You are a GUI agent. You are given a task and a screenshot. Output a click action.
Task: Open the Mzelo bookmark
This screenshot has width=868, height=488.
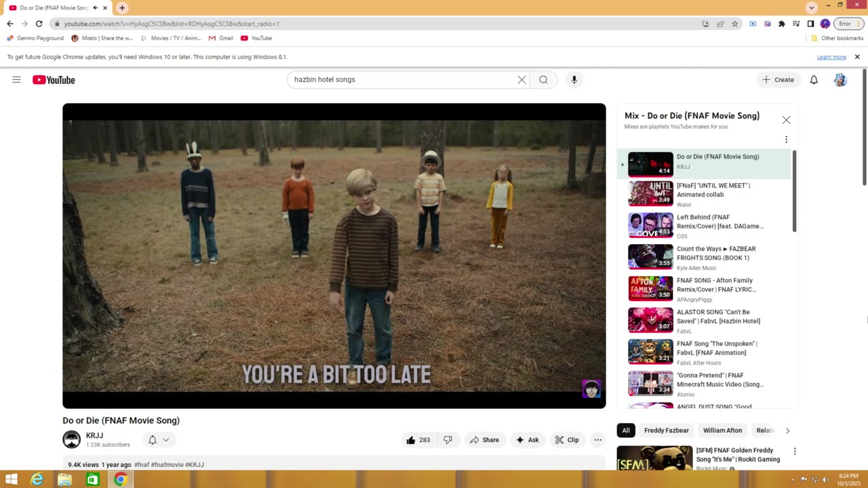pos(102,38)
